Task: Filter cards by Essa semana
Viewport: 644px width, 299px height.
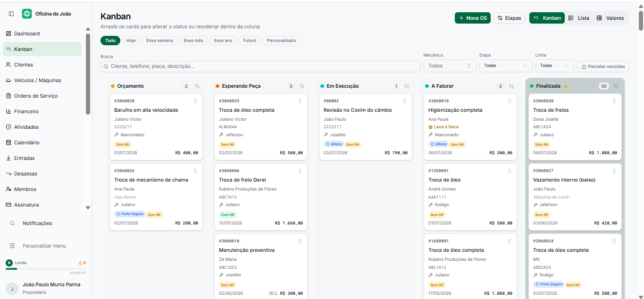Action: pos(159,41)
